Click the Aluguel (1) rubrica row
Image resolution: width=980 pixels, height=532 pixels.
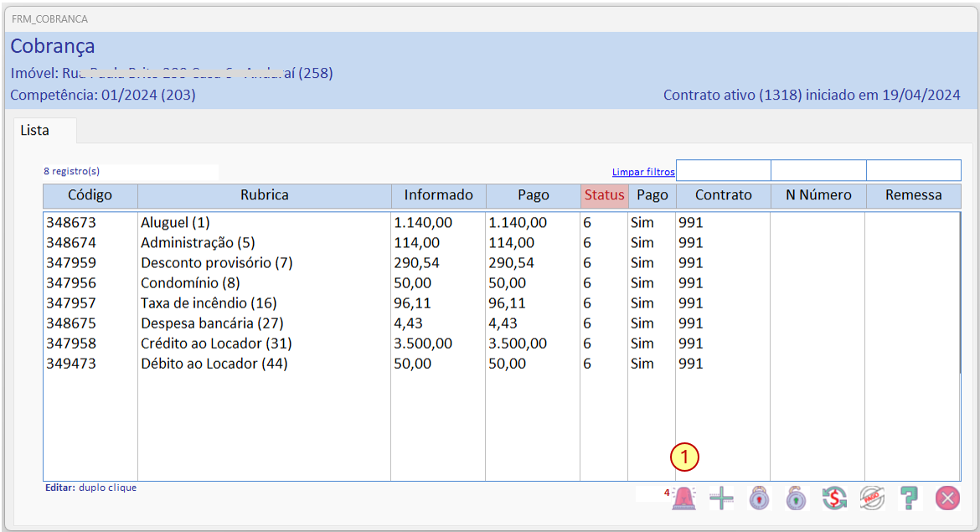point(175,223)
